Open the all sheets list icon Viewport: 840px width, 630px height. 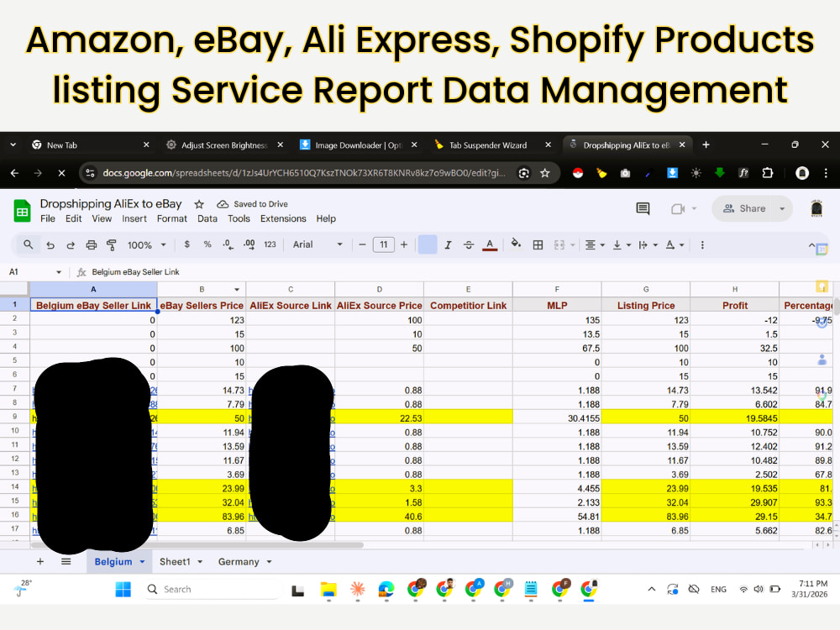coord(66,561)
